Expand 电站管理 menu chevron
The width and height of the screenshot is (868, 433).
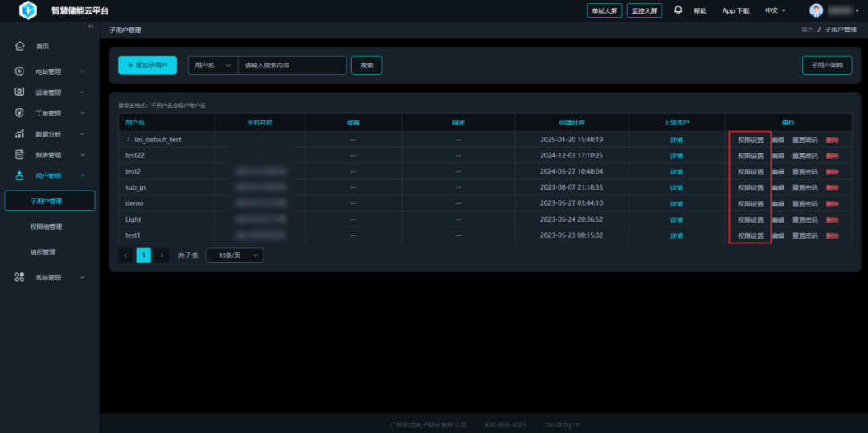83,71
